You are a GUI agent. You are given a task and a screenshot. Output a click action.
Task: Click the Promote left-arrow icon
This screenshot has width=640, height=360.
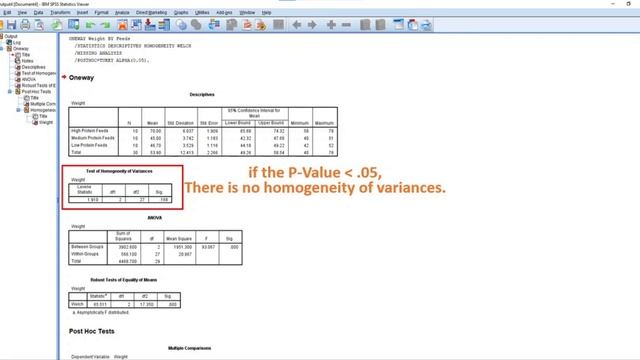pos(297,25)
